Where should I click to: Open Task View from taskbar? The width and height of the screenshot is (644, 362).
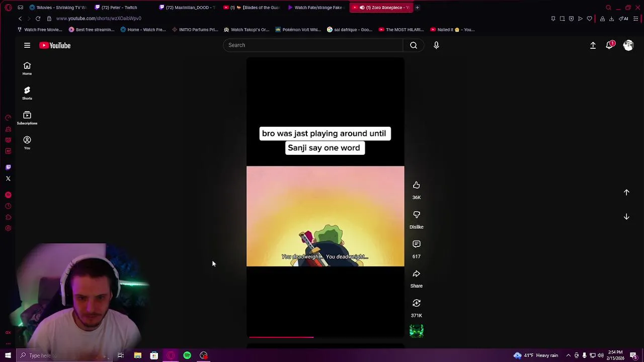pos(121,355)
